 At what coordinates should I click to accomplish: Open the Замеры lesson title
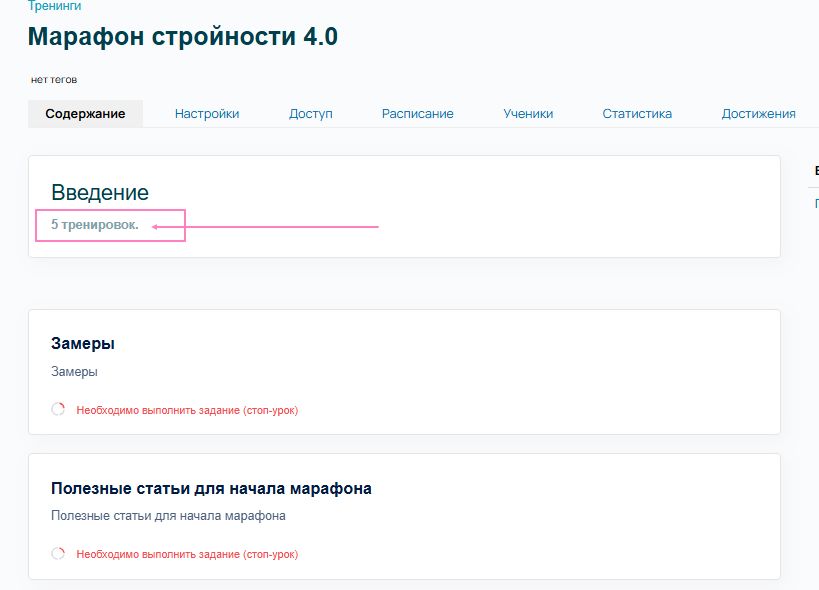click(x=83, y=343)
